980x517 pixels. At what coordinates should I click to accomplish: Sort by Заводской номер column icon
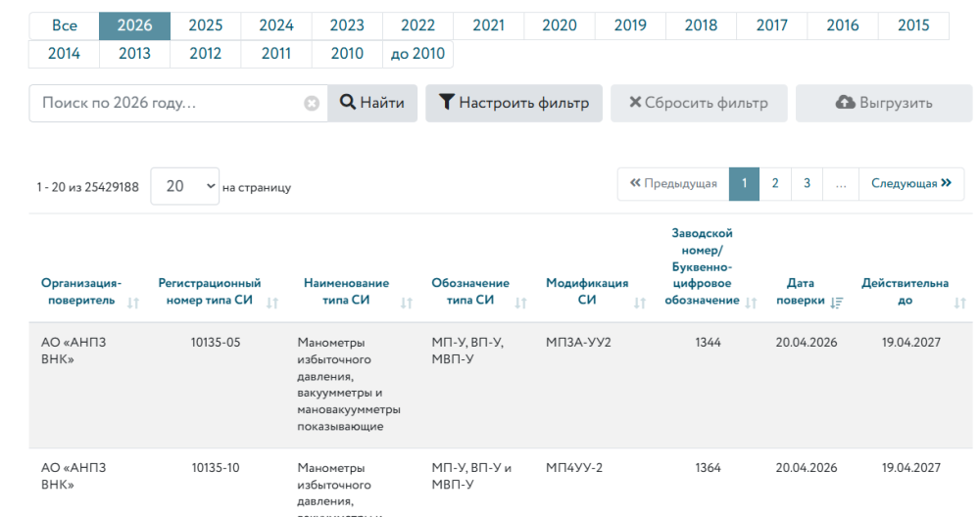[751, 305]
